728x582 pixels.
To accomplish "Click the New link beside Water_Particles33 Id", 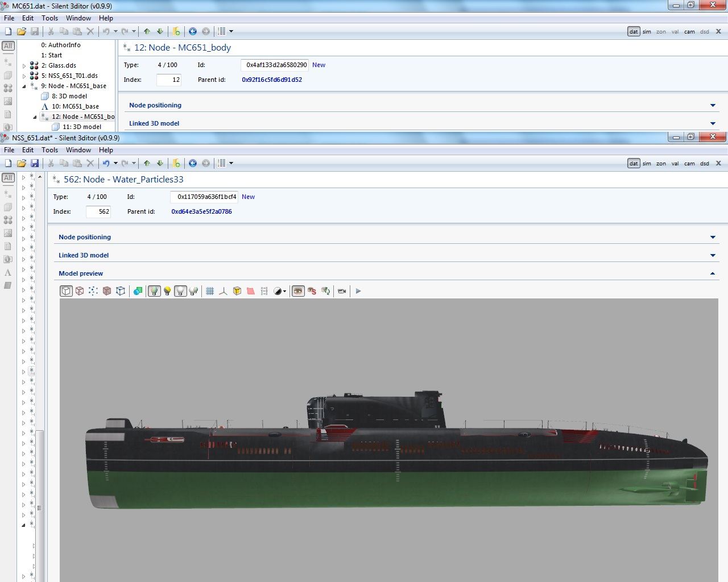I will 248,197.
